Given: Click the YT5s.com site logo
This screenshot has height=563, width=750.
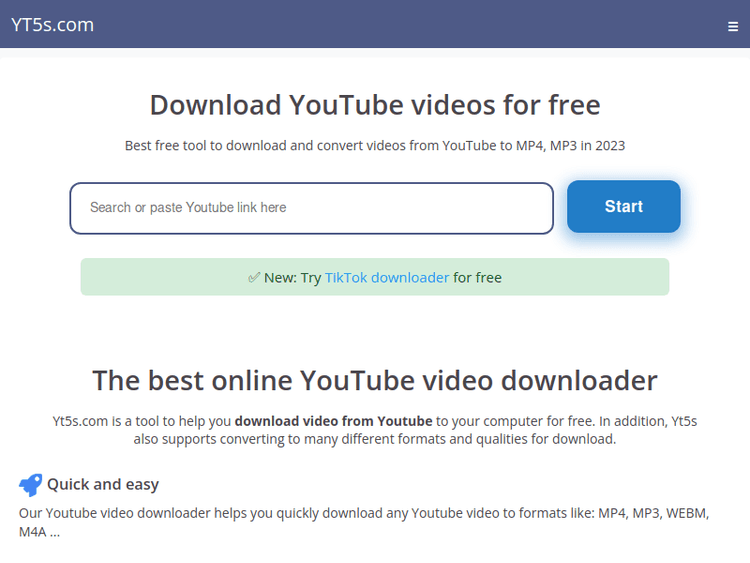Looking at the screenshot, I should (52, 25).
